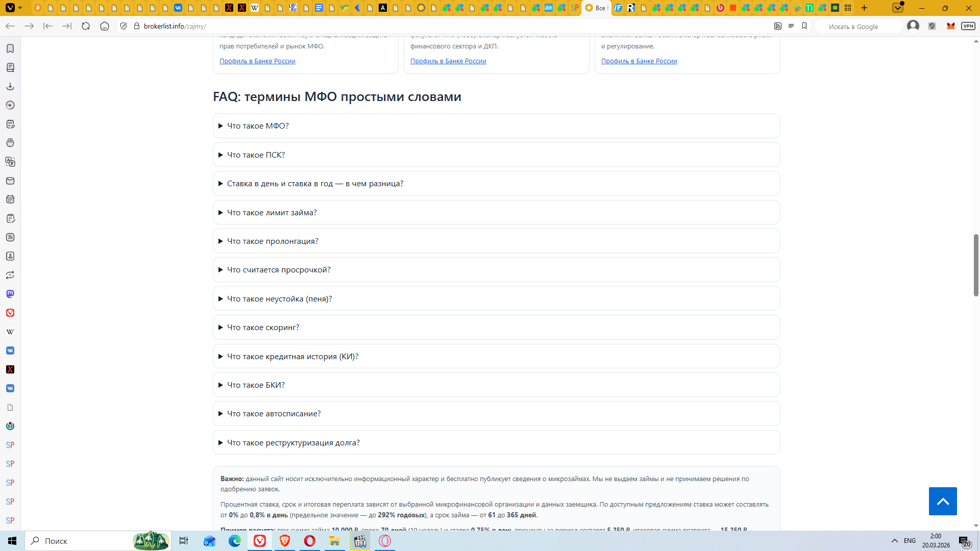
Task: Go to the home page icon
Action: [x=105, y=26]
